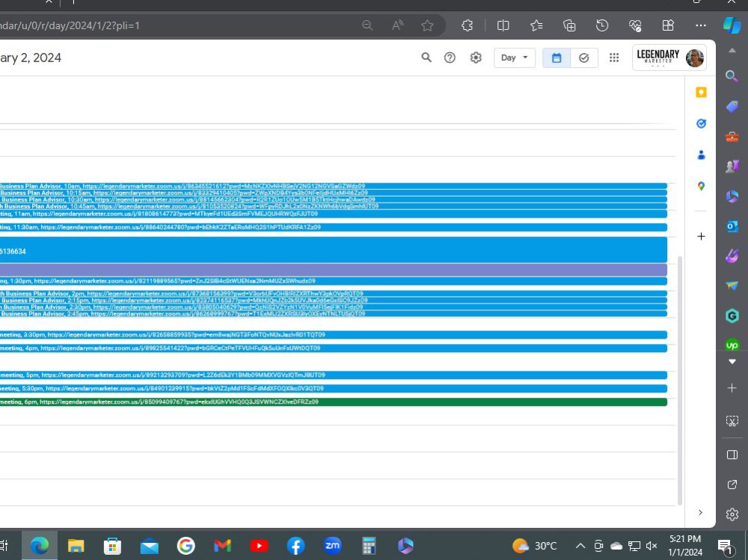Show hidden system tray icons chevron

580,546
